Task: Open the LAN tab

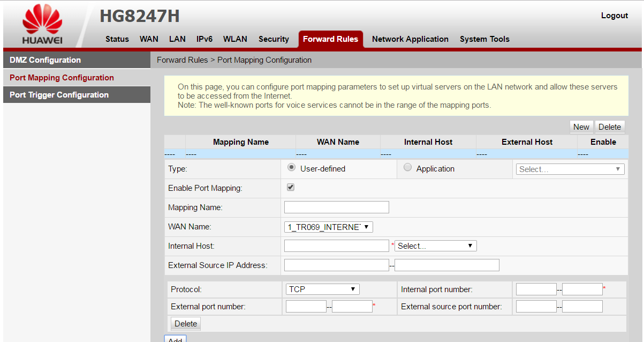Action: point(177,39)
